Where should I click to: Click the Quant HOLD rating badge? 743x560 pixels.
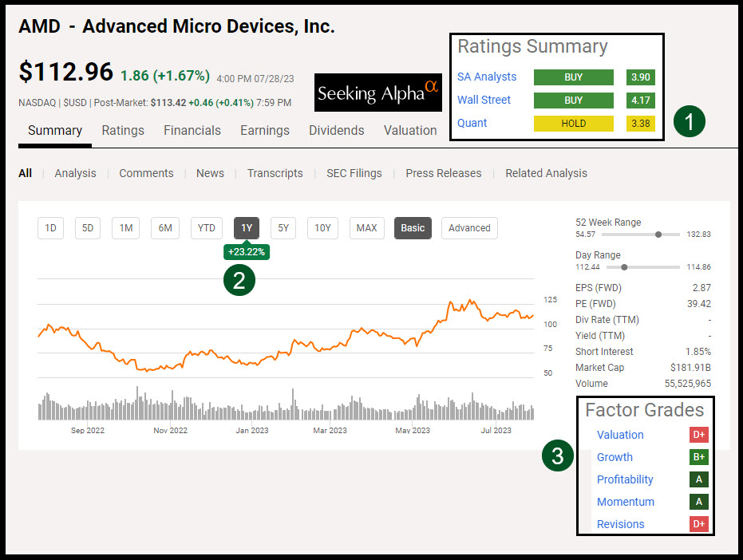pyautogui.click(x=573, y=124)
